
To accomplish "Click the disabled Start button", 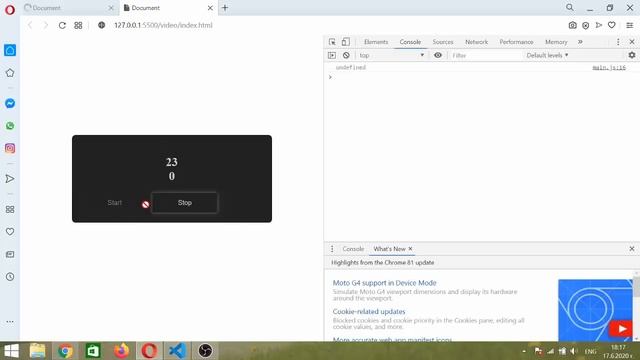I will [x=114, y=202].
